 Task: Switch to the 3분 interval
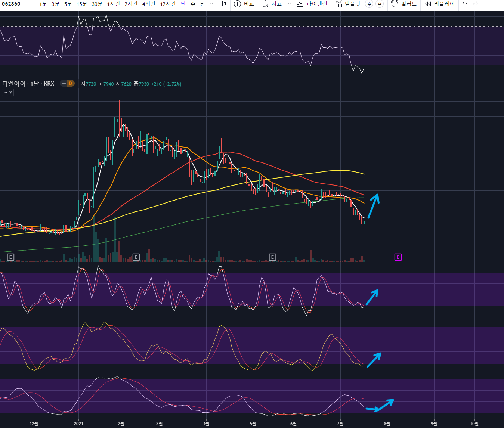(x=55, y=4)
